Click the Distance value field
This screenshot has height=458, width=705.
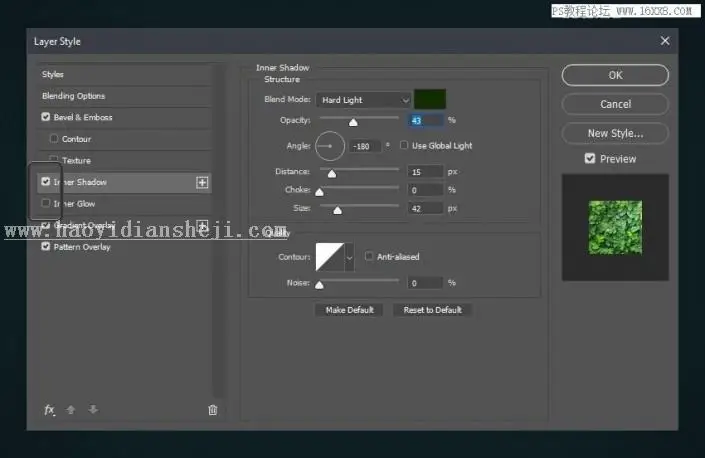tap(425, 172)
